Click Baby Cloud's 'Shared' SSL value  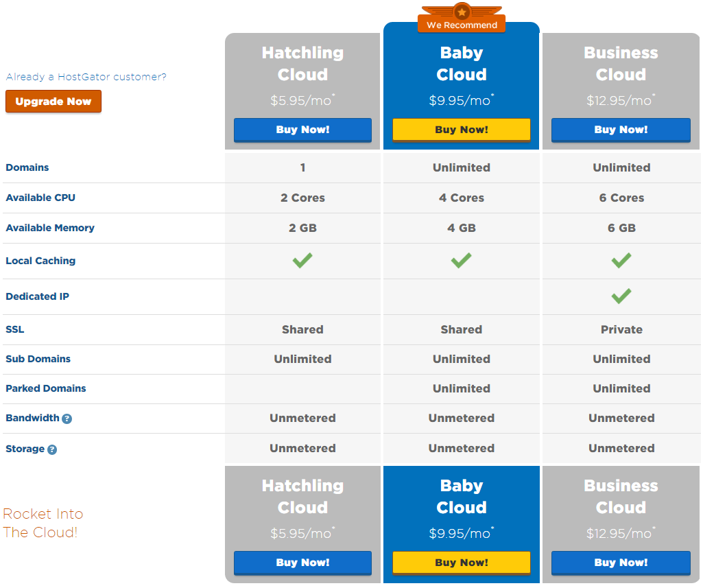click(x=462, y=329)
